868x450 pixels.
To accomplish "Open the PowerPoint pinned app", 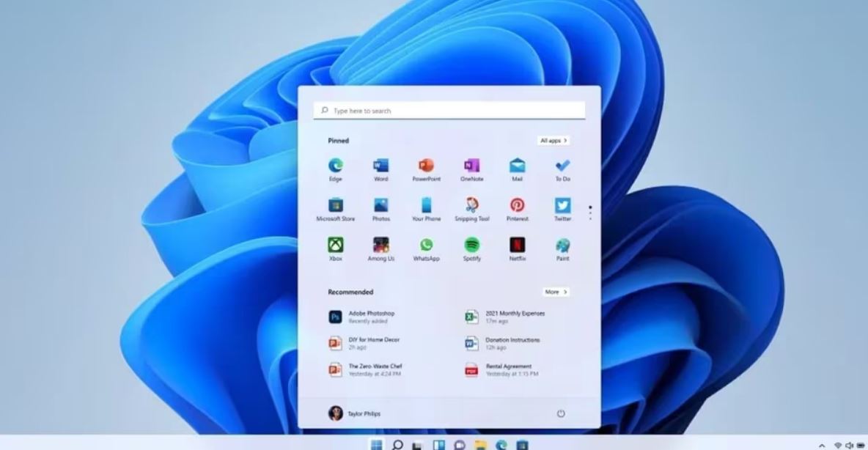I will click(426, 166).
